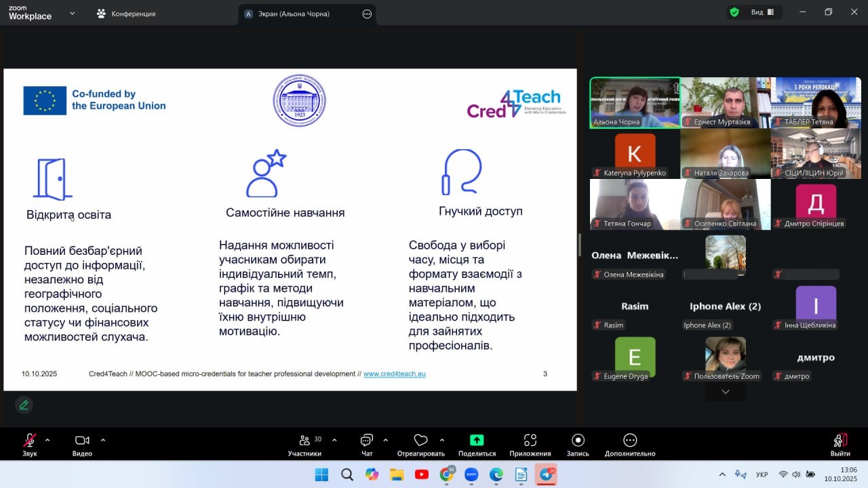Click the annotation pencil icon
Screen dimensions: 868x488
24,405
